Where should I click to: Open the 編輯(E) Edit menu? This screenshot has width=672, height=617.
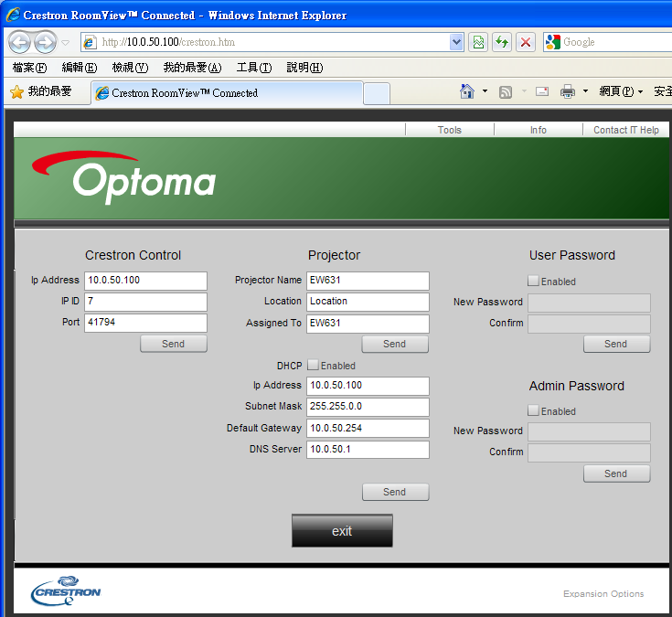(x=80, y=68)
